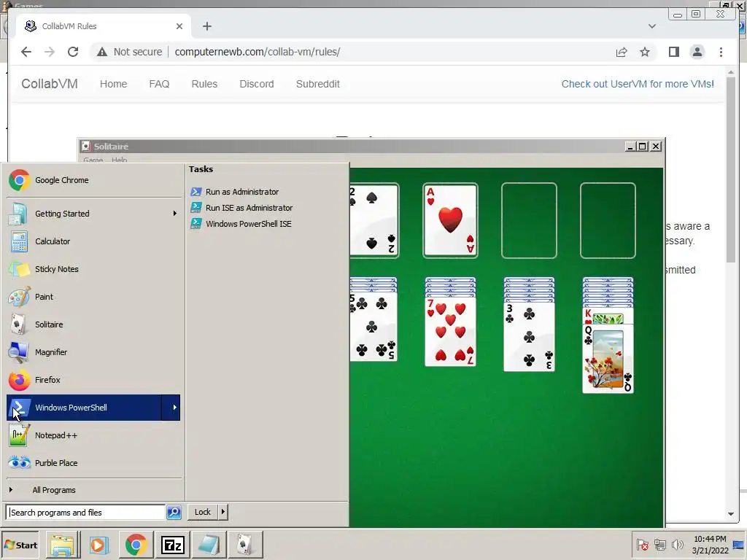Viewport: 747px width, 560px height.
Task: Open the Discord nav link
Action: coord(256,84)
